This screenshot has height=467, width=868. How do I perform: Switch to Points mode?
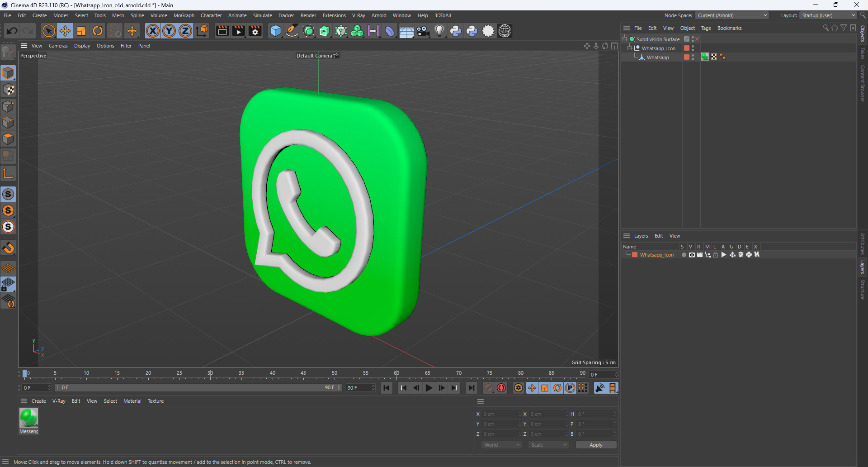coord(8,106)
